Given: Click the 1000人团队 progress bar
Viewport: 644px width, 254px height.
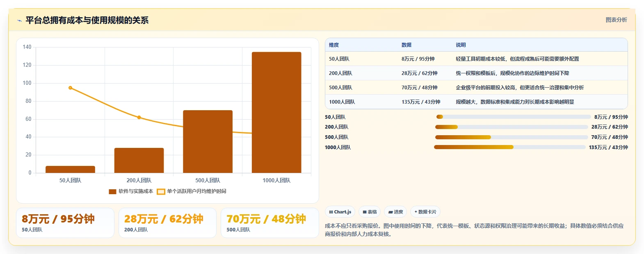Looking at the screenshot, I should 510,147.
